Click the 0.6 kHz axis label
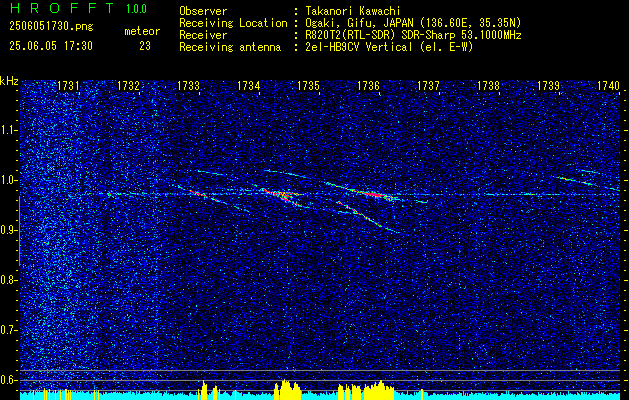This screenshot has height=400, width=629. pyautogui.click(x=8, y=380)
